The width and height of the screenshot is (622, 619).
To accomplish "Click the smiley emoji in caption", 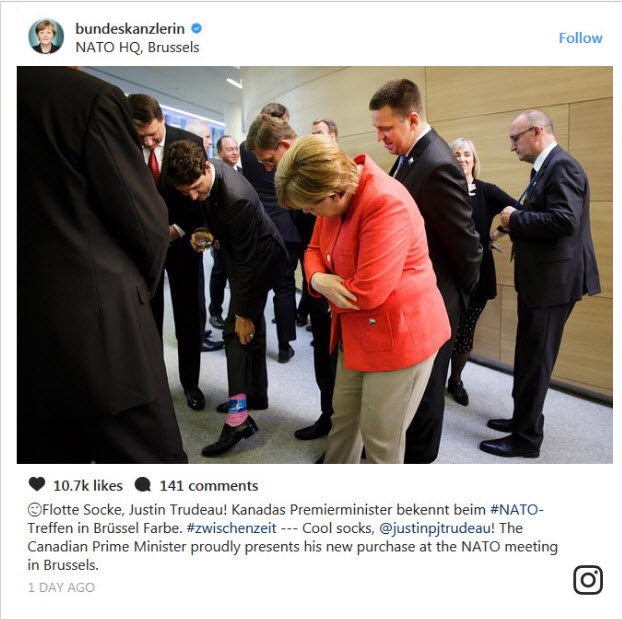I will (x=35, y=509).
